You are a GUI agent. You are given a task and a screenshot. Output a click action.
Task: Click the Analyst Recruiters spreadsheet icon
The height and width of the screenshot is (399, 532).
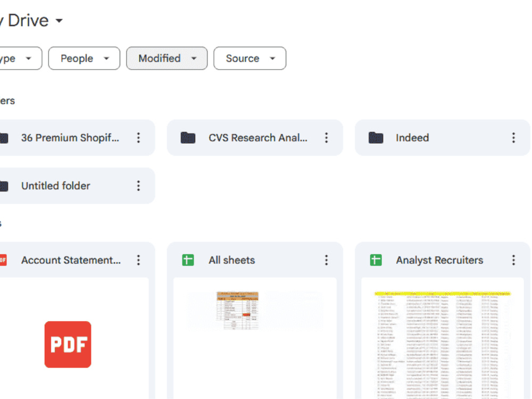coord(376,260)
